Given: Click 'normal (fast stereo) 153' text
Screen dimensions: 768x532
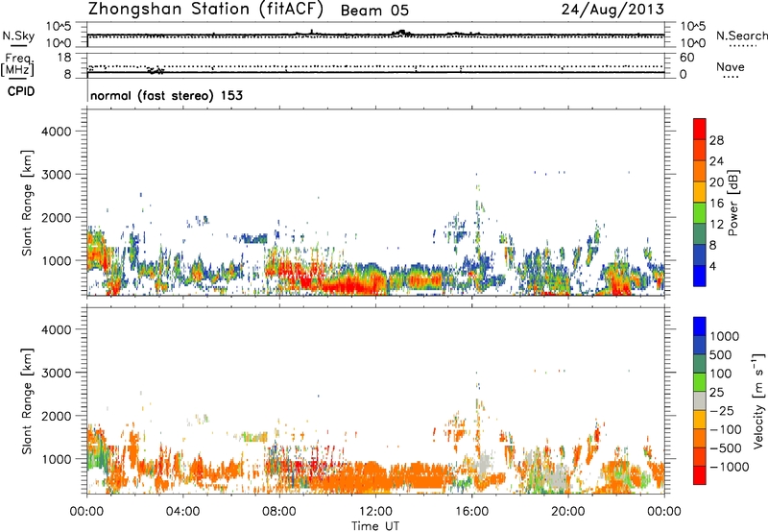Looking at the screenshot, I should point(166,95).
